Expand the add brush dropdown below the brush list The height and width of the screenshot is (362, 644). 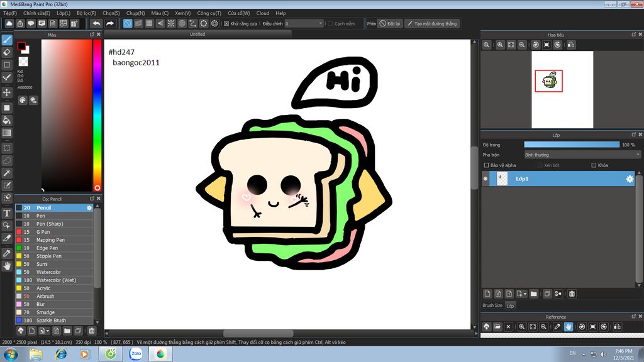[48, 331]
